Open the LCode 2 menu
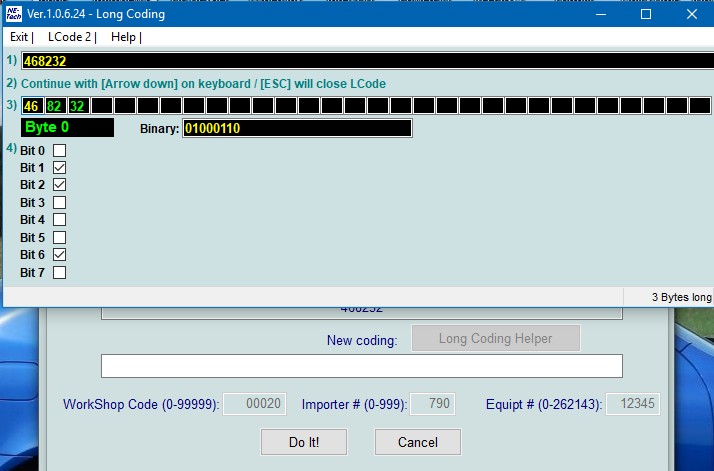The width and height of the screenshot is (714, 471). coord(70,37)
